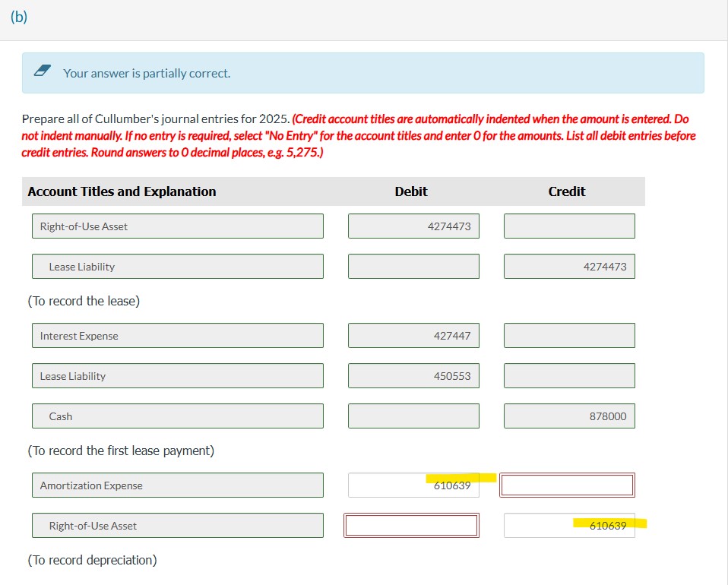Click the red-outlined credit field beside Amortization Expense
This screenshot has height=585, width=728.
pyautogui.click(x=568, y=485)
